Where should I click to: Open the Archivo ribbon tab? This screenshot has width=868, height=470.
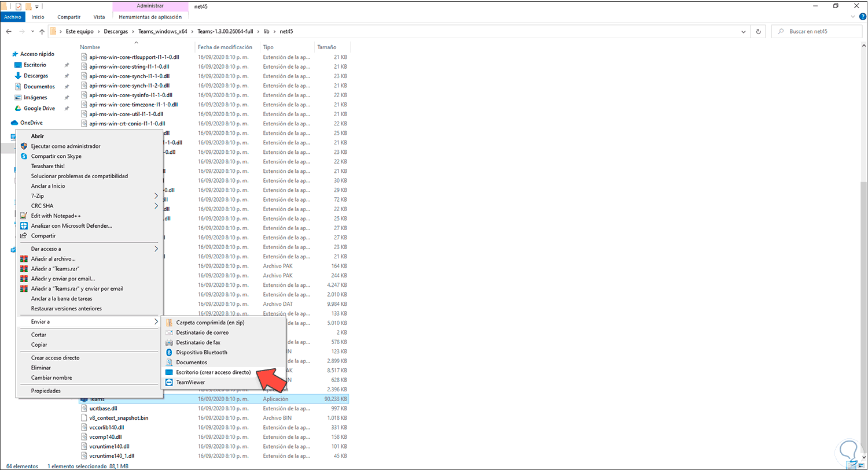click(13, 17)
